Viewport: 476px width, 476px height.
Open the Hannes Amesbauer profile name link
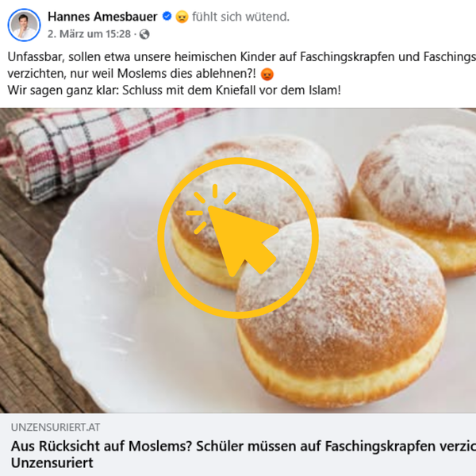click(x=102, y=17)
